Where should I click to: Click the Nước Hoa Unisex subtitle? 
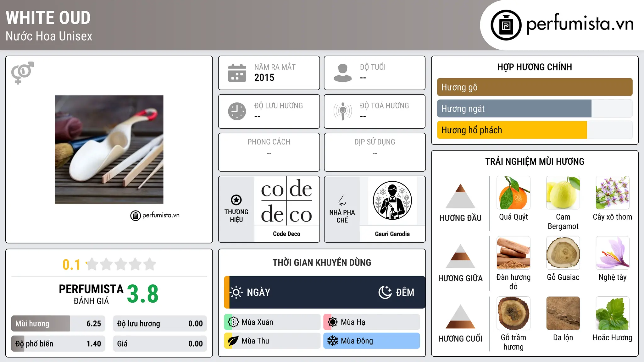[x=49, y=36]
